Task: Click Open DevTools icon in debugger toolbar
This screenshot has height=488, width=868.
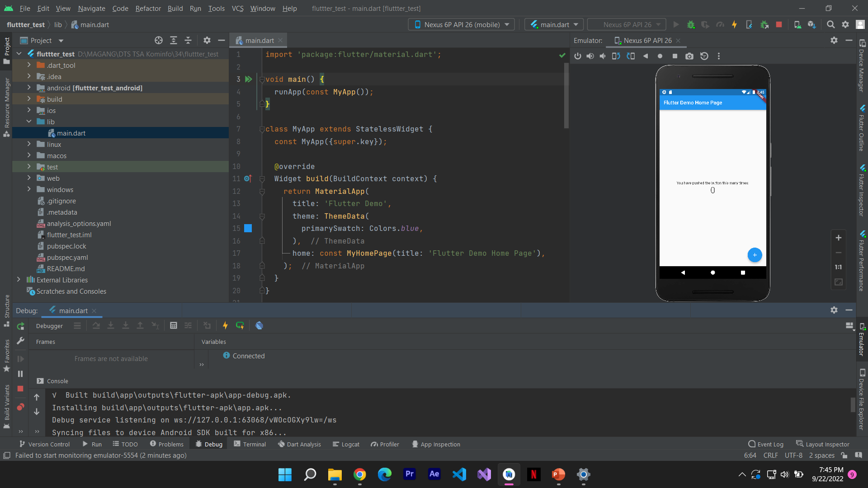Action: (259, 325)
